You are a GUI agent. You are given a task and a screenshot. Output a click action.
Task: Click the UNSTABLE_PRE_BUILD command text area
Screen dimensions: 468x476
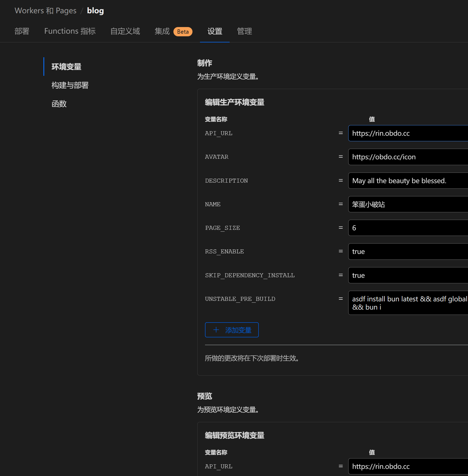408,303
